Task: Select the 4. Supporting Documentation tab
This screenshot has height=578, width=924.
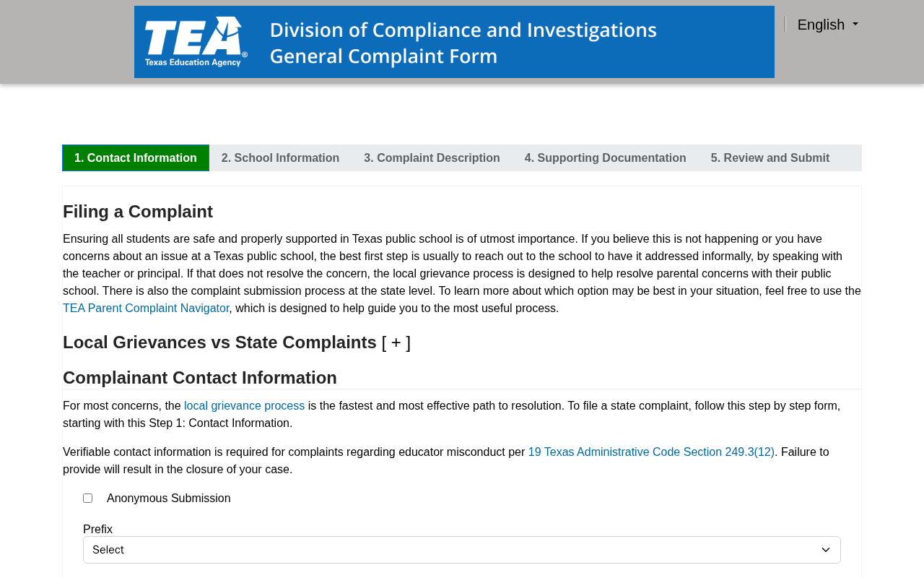Action: (x=605, y=158)
